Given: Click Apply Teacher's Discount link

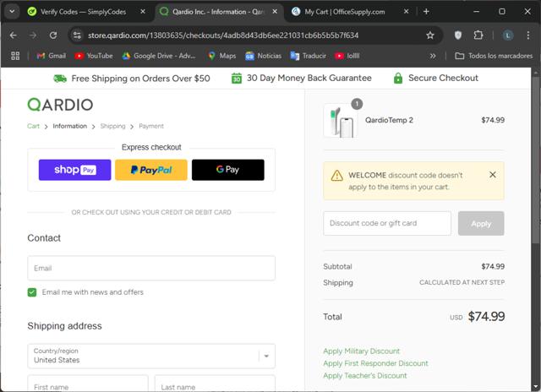Looking at the screenshot, I should [364, 375].
